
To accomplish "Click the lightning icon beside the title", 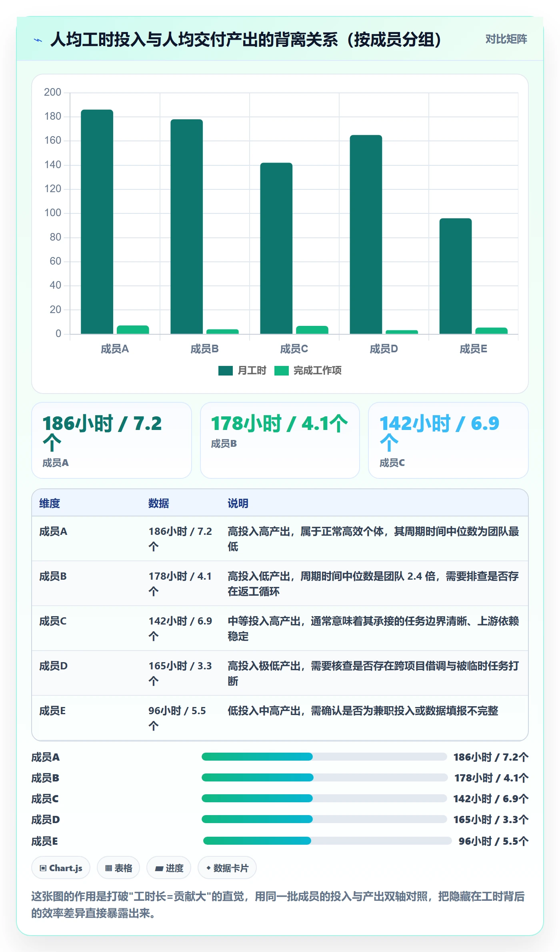I will tap(38, 40).
